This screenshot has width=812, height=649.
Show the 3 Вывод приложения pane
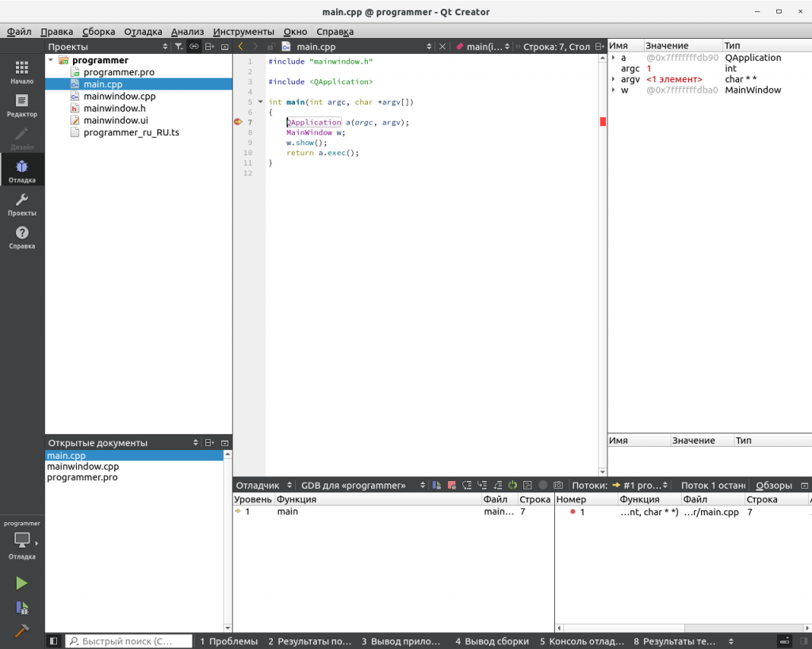(400, 641)
